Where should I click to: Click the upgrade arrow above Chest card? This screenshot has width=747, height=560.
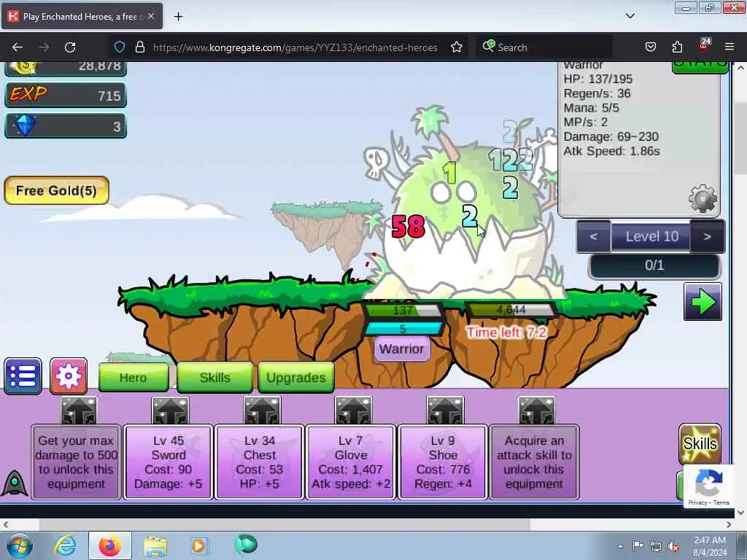tap(262, 411)
